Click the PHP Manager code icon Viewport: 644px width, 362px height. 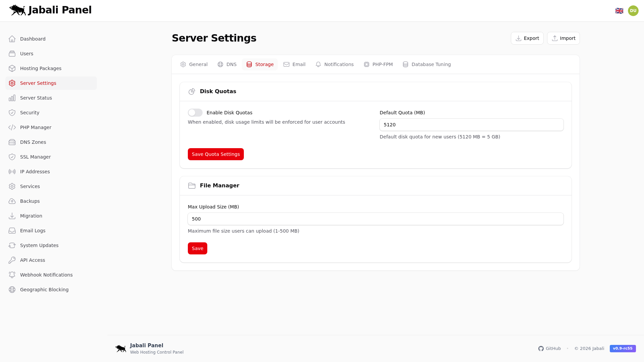tap(12, 127)
